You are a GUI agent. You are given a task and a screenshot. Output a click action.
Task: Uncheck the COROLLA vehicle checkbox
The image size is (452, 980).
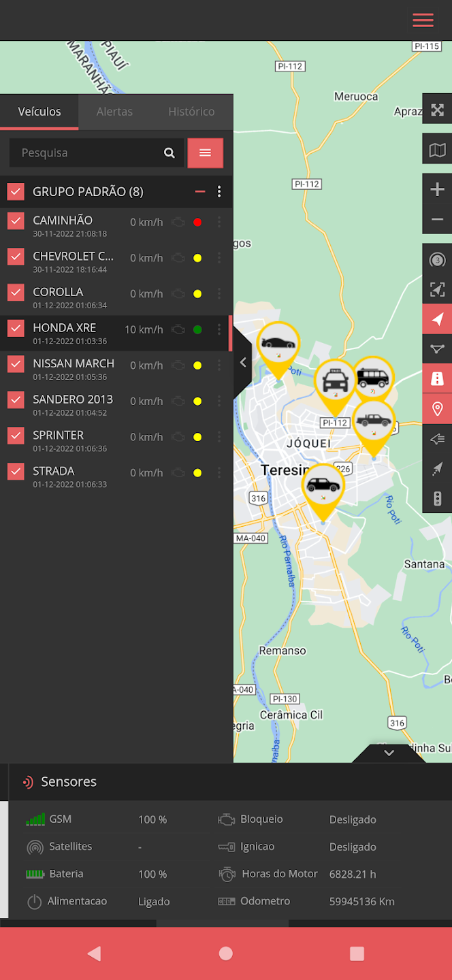tap(16, 293)
